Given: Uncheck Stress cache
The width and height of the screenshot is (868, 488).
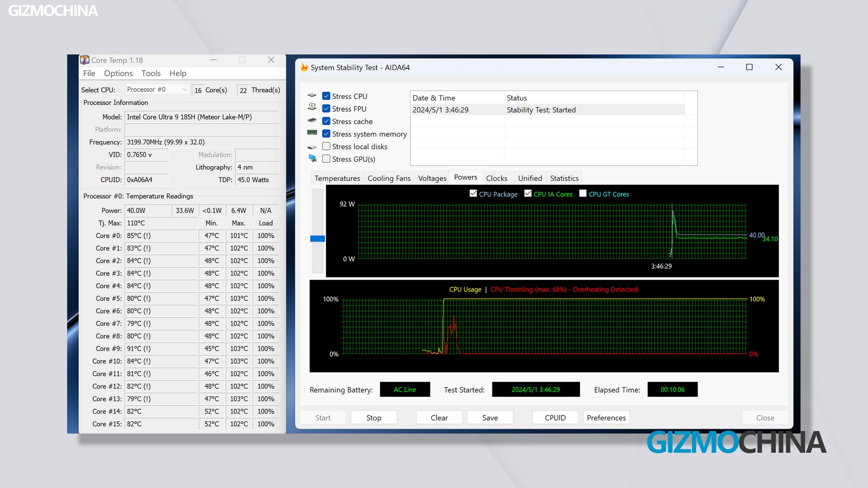Looking at the screenshot, I should [x=326, y=121].
